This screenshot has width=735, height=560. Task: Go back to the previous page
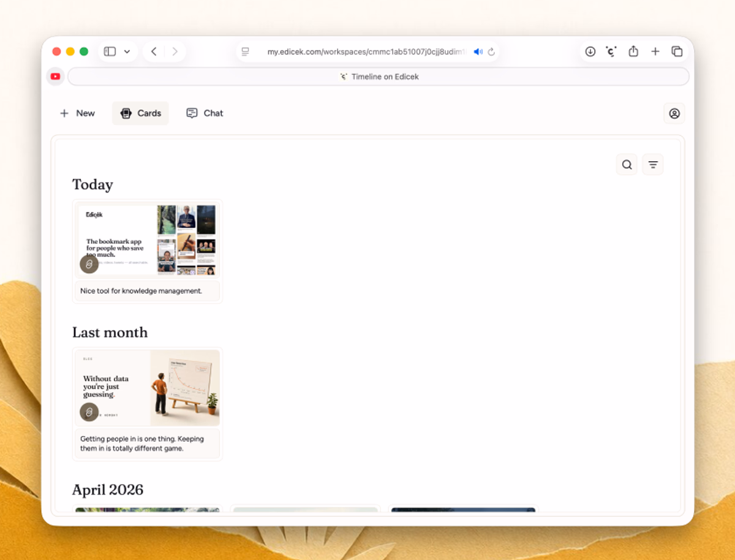pos(154,51)
